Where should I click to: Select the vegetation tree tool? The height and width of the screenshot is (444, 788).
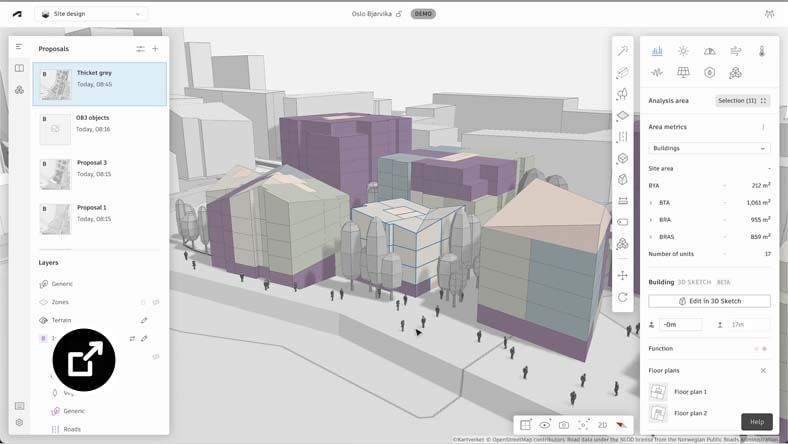622,94
